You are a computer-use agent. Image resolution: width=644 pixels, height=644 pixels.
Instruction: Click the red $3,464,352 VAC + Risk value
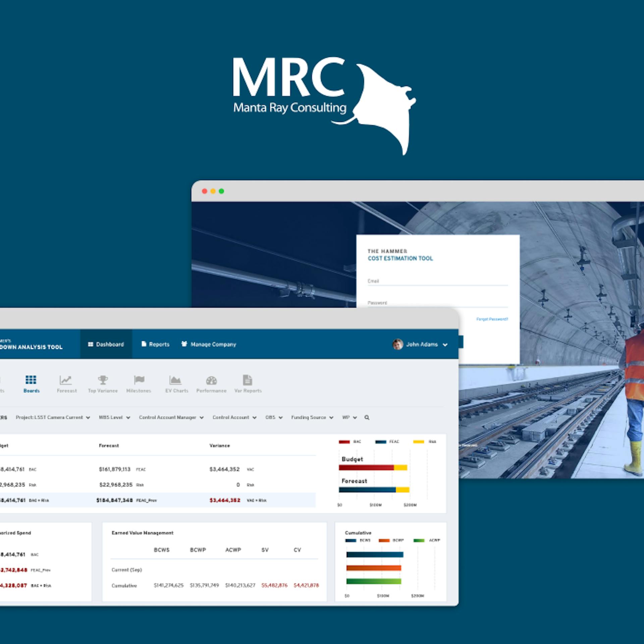point(225,500)
